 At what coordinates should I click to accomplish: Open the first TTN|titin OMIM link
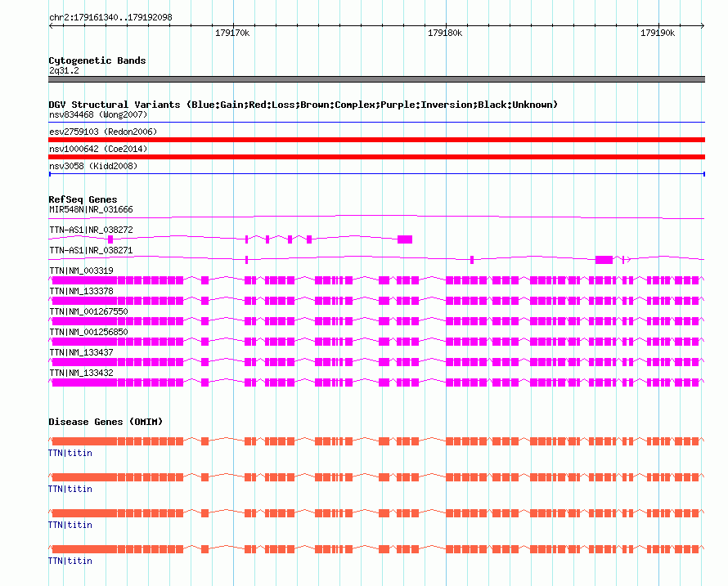[70, 453]
